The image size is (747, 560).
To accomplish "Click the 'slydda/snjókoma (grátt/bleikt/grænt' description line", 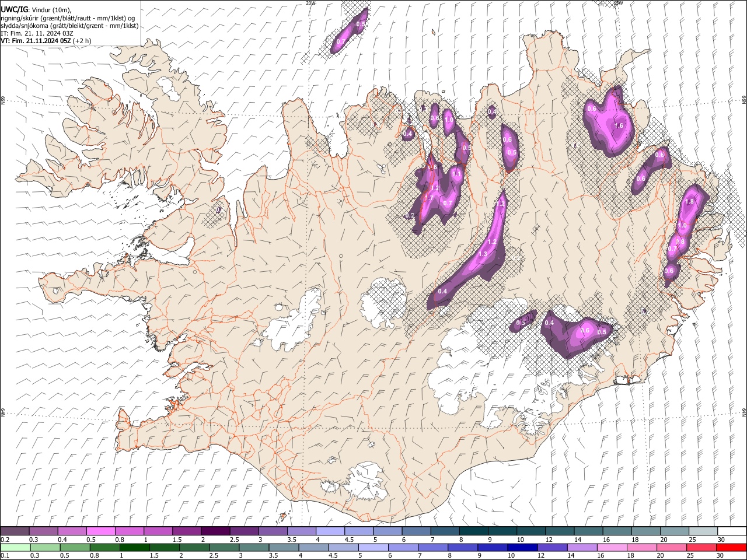I will pos(69,26).
